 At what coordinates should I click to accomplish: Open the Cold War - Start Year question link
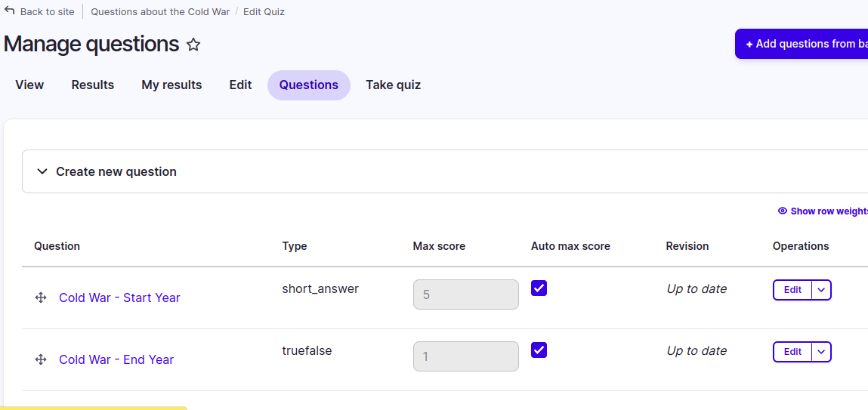click(x=119, y=297)
